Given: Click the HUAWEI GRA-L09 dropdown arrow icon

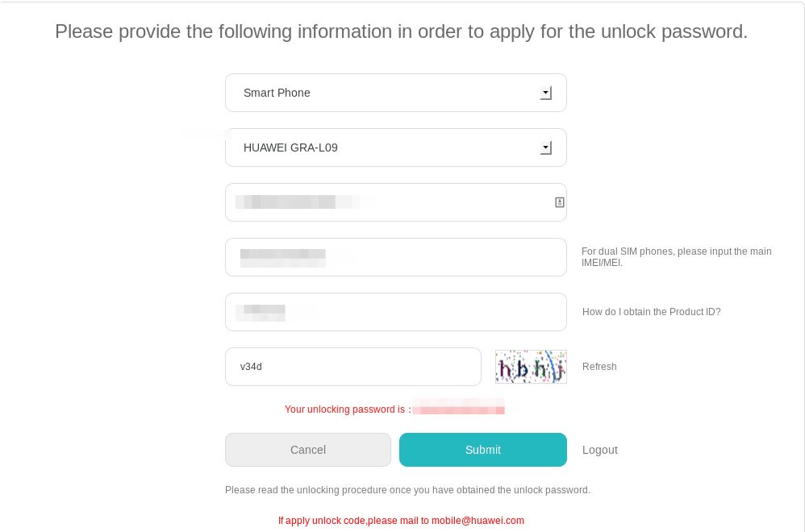Looking at the screenshot, I should pos(546,148).
